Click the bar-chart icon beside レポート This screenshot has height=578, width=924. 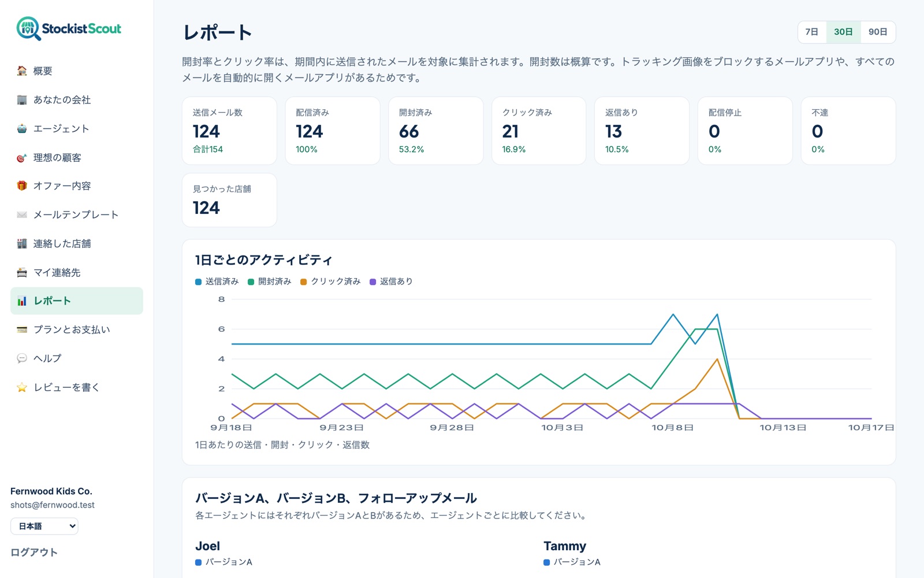coord(22,301)
